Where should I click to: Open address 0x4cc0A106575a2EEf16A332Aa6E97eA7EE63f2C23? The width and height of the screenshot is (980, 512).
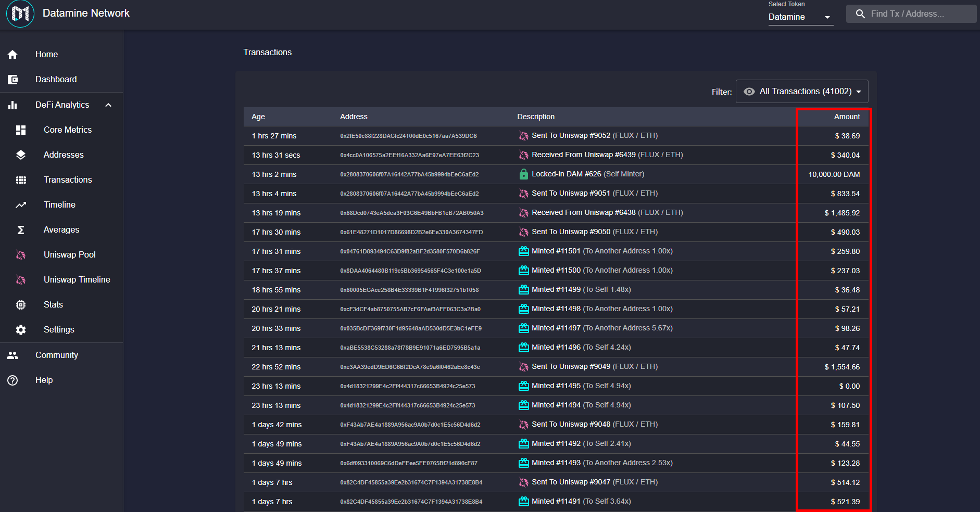pos(409,155)
